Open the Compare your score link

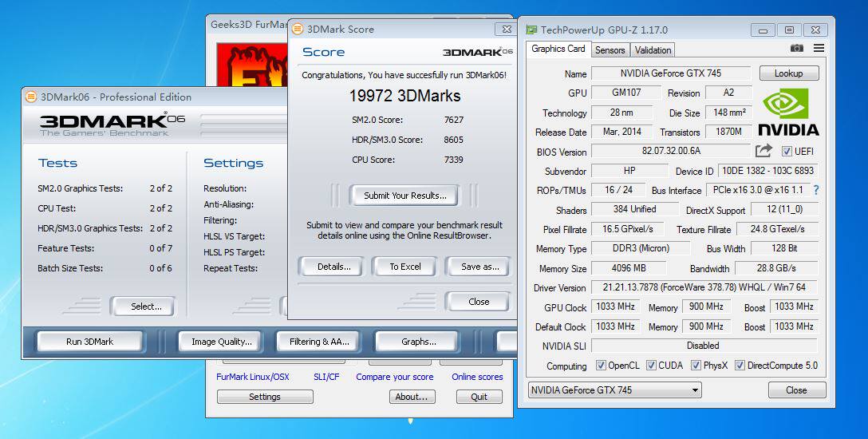tap(395, 377)
